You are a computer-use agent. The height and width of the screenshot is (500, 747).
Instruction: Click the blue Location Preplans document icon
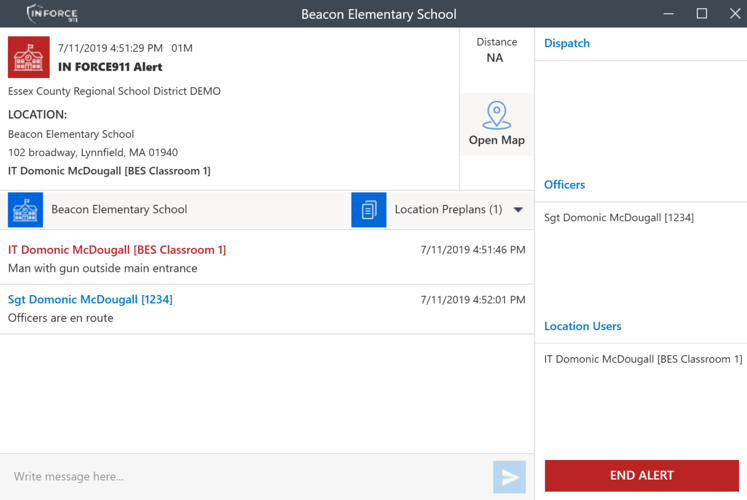point(369,210)
